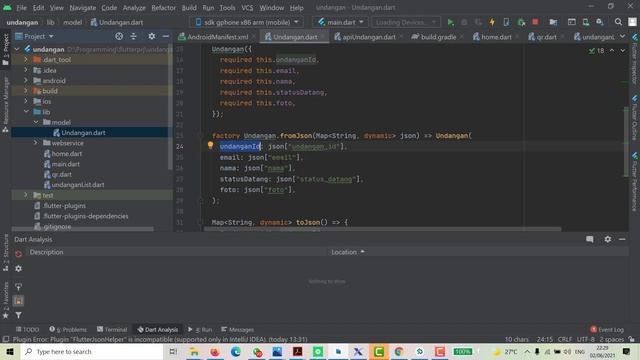This screenshot has height=360, width=640.
Task: Open the main.dart run configuration dropdown
Action: pos(340,22)
